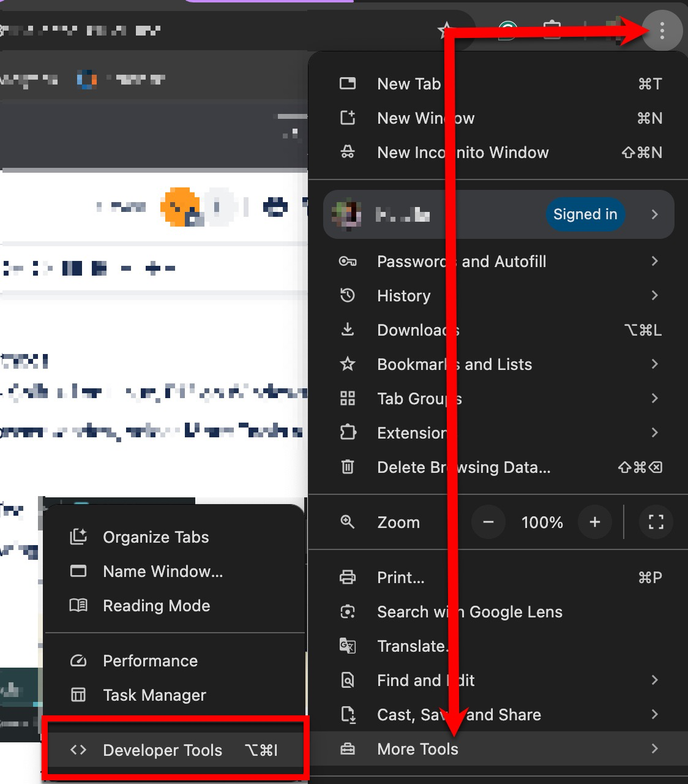
Task: Choose Reading Mode from the submenu
Action: click(x=156, y=605)
